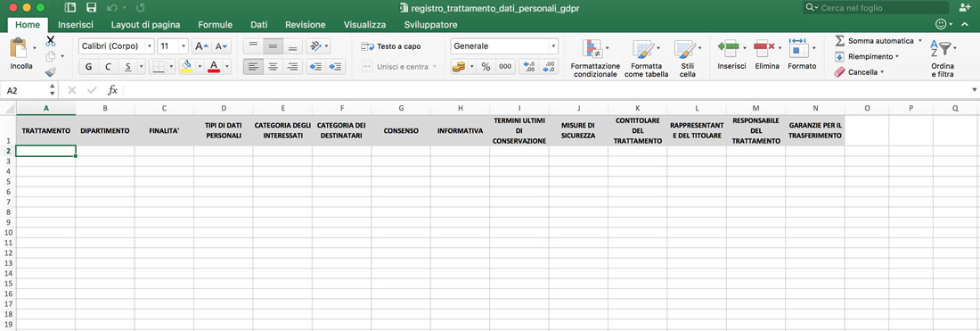Viewport: 980px width, 331px height.
Task: Open the smiley feedback icon
Action: click(x=941, y=24)
